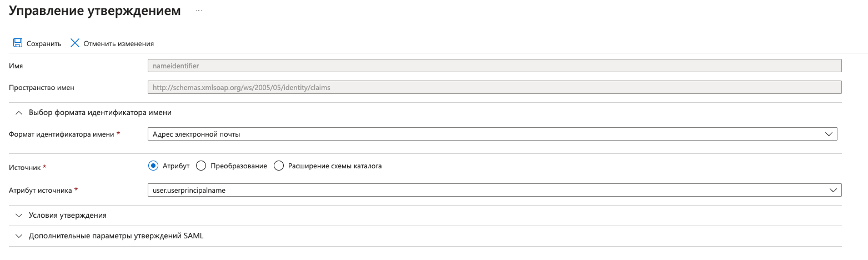Click the chevron beside 'Дополнительные параметры утверждений SAML'
The height and width of the screenshot is (260, 868).
pos(19,236)
